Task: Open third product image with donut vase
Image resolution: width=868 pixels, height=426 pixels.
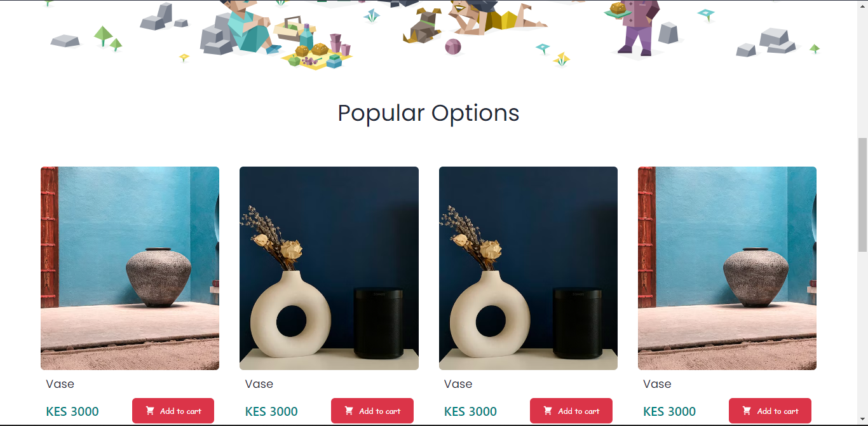Action: point(528,268)
